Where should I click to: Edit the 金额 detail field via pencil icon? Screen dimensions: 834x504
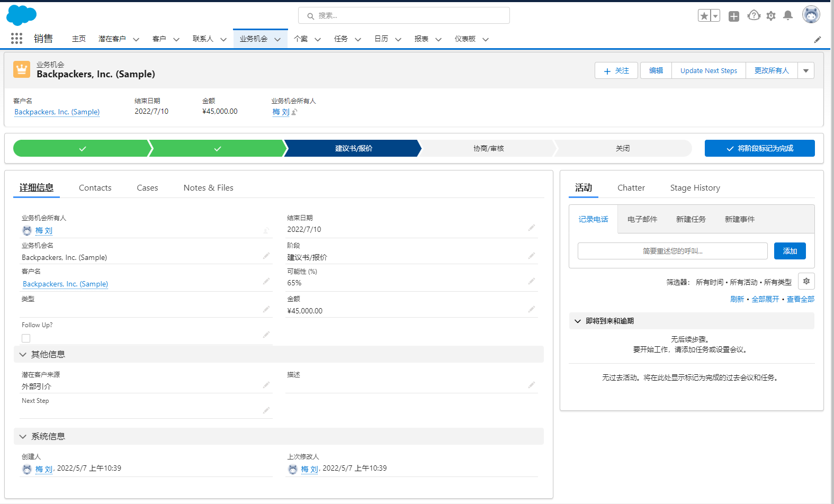(x=531, y=309)
